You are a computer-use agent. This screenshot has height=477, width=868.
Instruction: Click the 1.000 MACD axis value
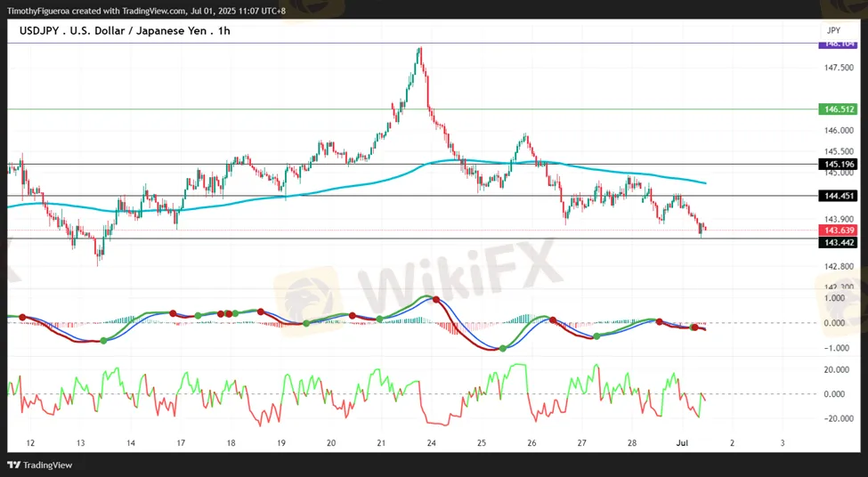coord(835,298)
